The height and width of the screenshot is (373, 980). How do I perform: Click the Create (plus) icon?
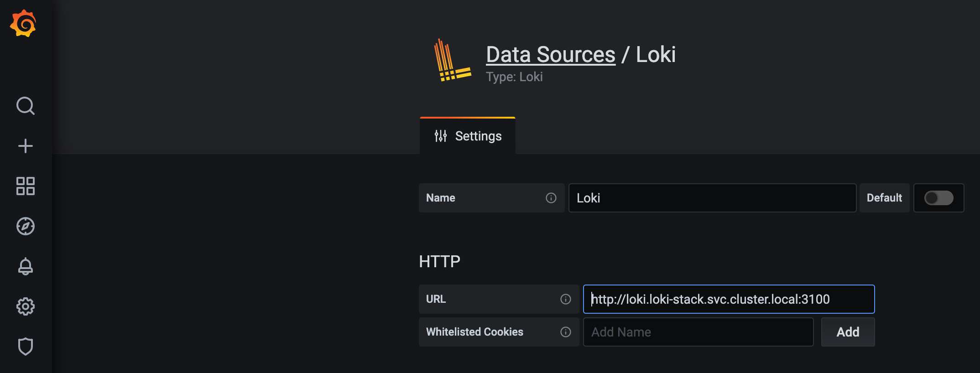[26, 146]
